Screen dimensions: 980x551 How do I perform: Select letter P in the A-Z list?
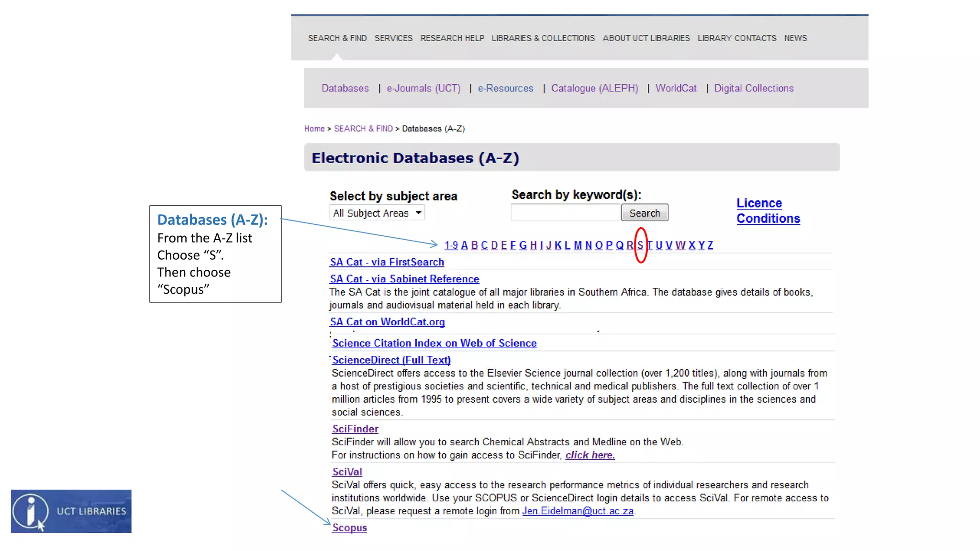(x=609, y=245)
